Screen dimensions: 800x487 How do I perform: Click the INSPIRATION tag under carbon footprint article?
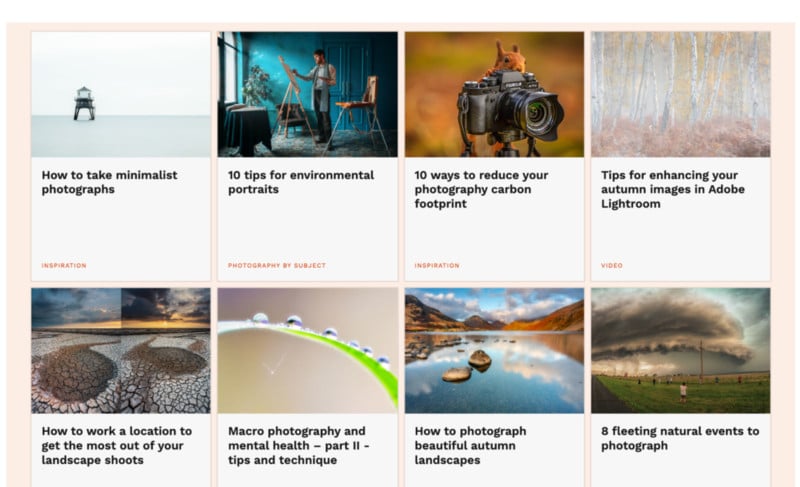[437, 266]
